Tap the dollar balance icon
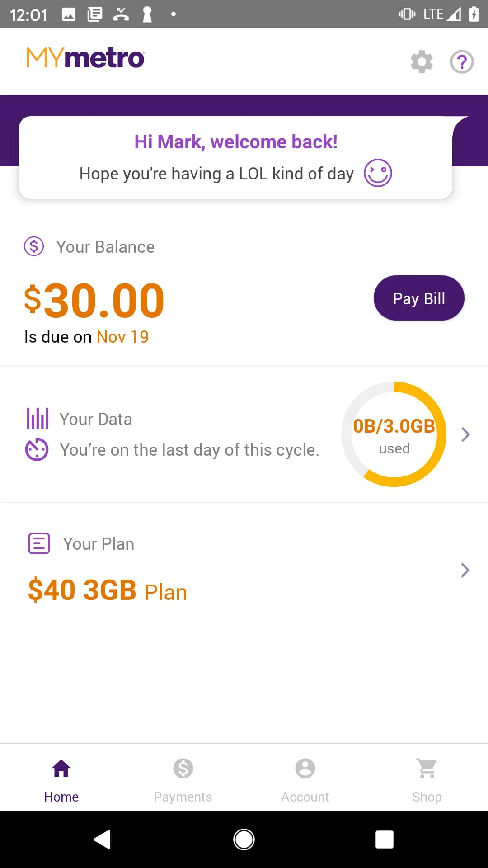Image resolution: width=488 pixels, height=868 pixels. click(34, 246)
